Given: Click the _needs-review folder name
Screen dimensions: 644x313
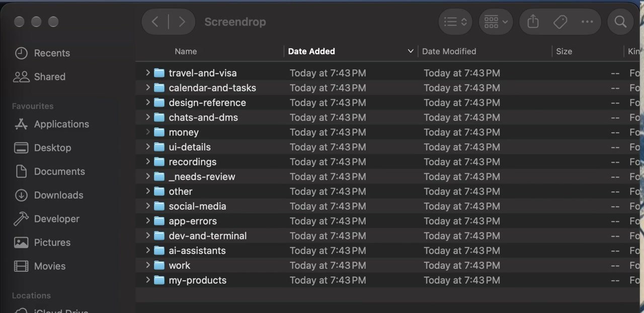Looking at the screenshot, I should (x=202, y=177).
